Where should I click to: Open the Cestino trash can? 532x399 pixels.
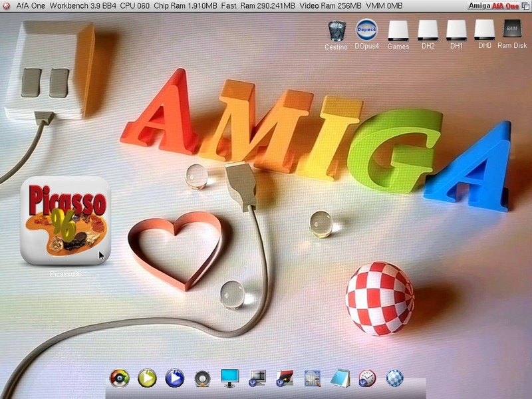pos(336,31)
